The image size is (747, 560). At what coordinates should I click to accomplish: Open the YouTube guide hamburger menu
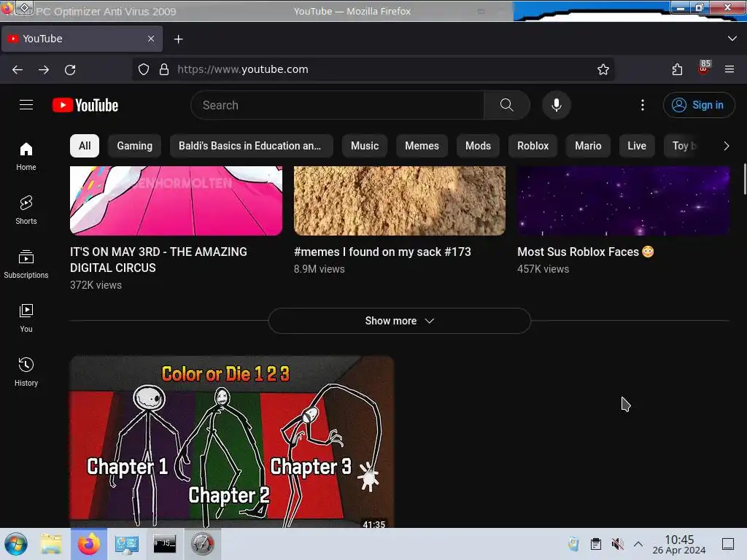[x=26, y=105]
